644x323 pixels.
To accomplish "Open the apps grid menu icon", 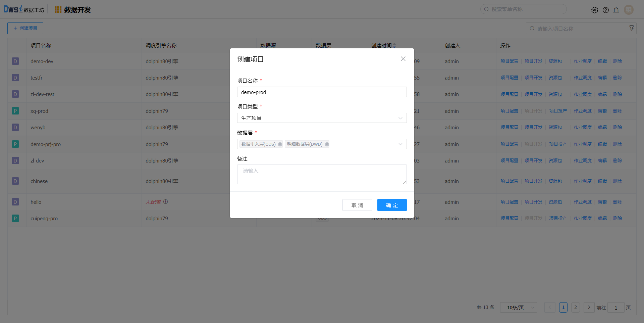I will 58,10.
